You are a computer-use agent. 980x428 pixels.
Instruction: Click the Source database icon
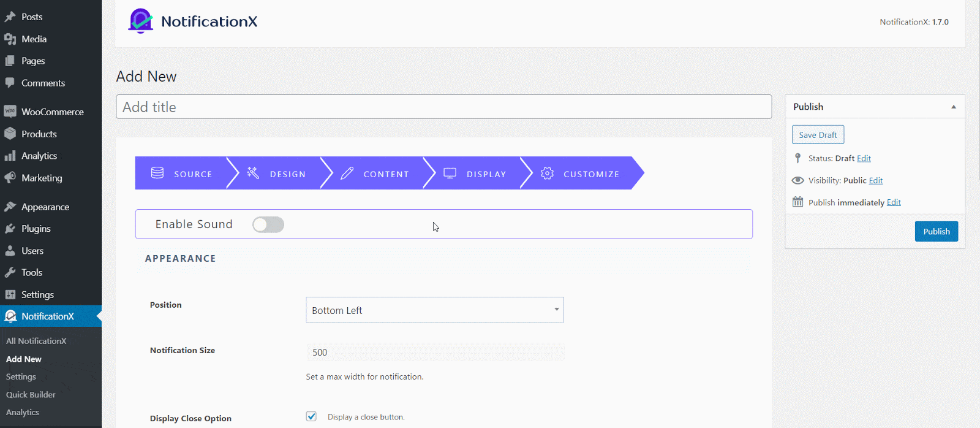click(x=157, y=174)
